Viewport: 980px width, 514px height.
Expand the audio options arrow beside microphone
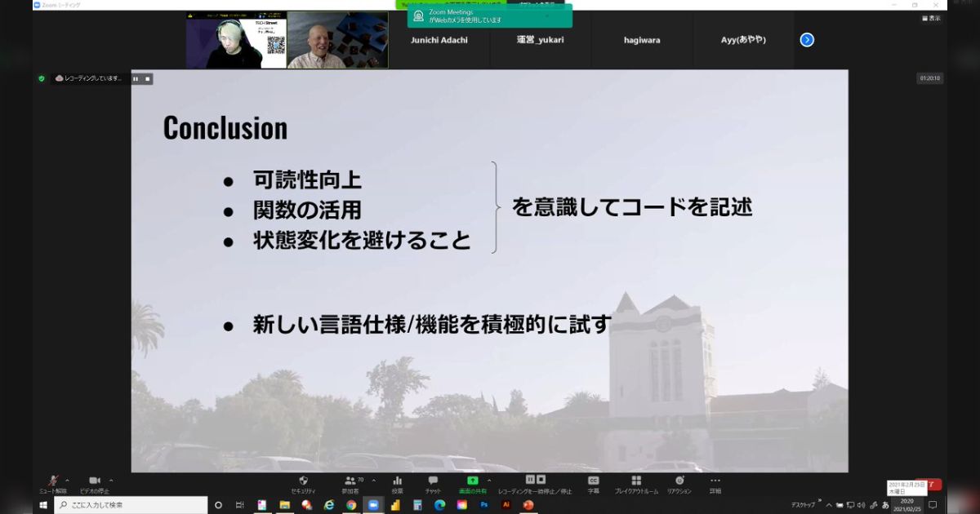[x=67, y=480]
